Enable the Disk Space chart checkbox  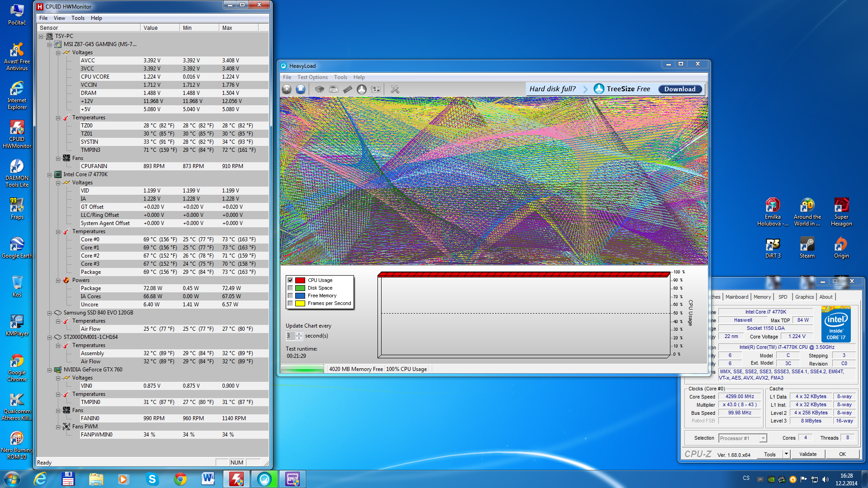pyautogui.click(x=290, y=288)
